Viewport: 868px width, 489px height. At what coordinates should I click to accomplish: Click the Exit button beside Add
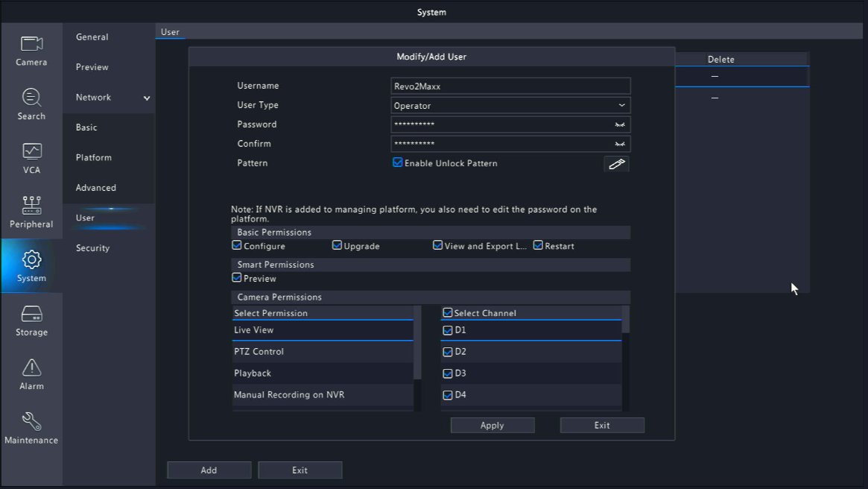coord(300,470)
